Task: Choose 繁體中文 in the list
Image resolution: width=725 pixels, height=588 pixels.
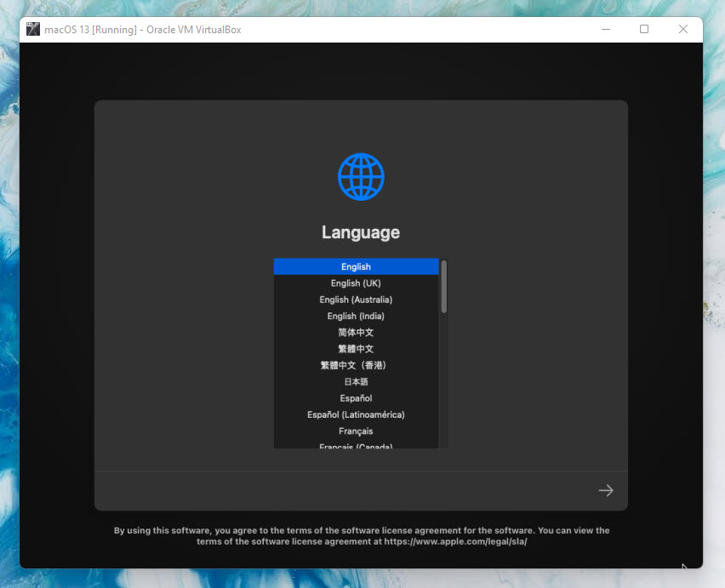Action: 356,349
